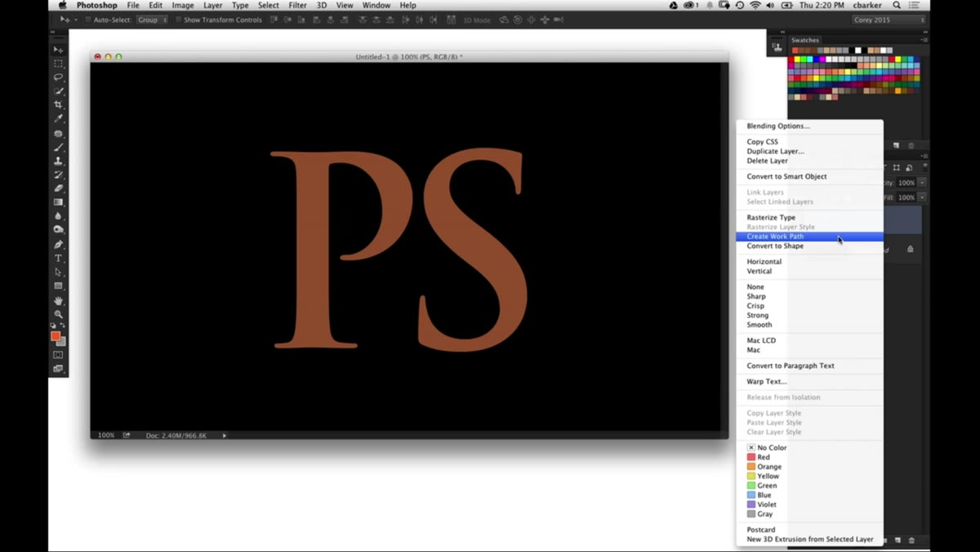
Task: Select the History Brush tool
Action: click(x=58, y=175)
